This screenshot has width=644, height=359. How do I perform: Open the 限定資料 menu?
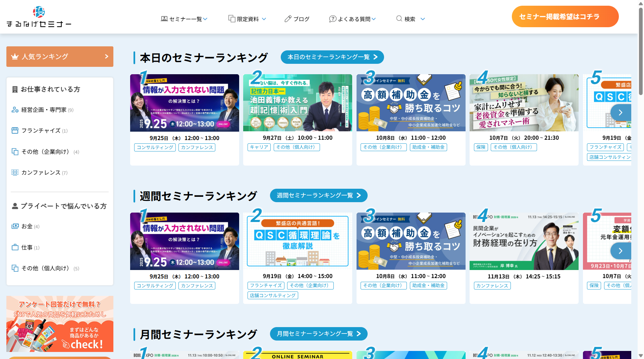tap(247, 19)
